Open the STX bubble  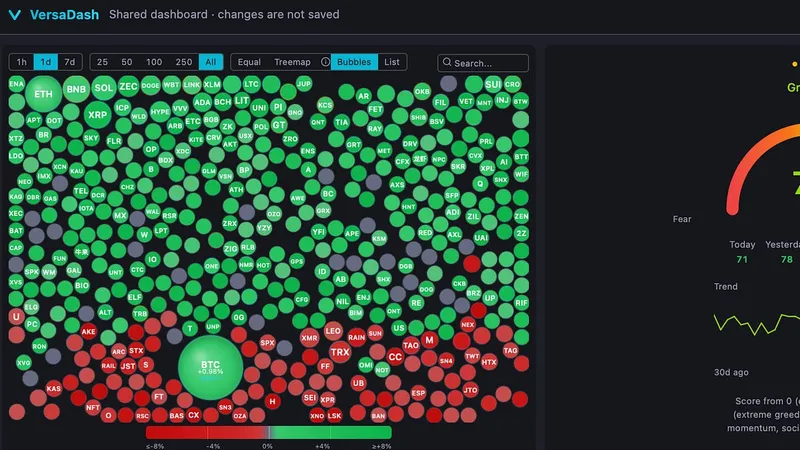tap(136, 351)
